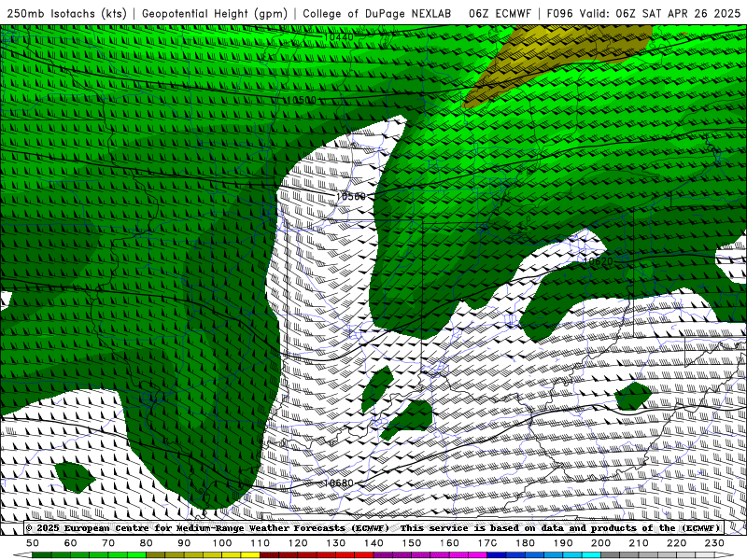This screenshot has height=560, width=747.
Task: Click 'College of DuPage NEXLAB' in header
Action: (377, 13)
